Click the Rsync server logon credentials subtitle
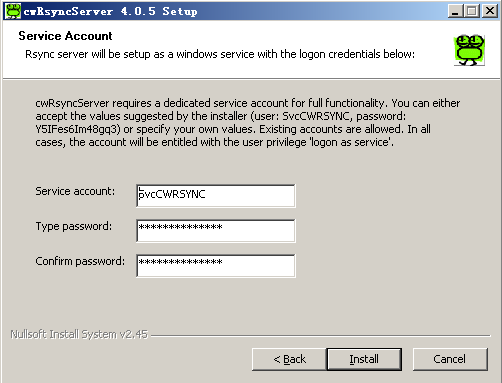The height and width of the screenshot is (383, 502). pos(220,54)
